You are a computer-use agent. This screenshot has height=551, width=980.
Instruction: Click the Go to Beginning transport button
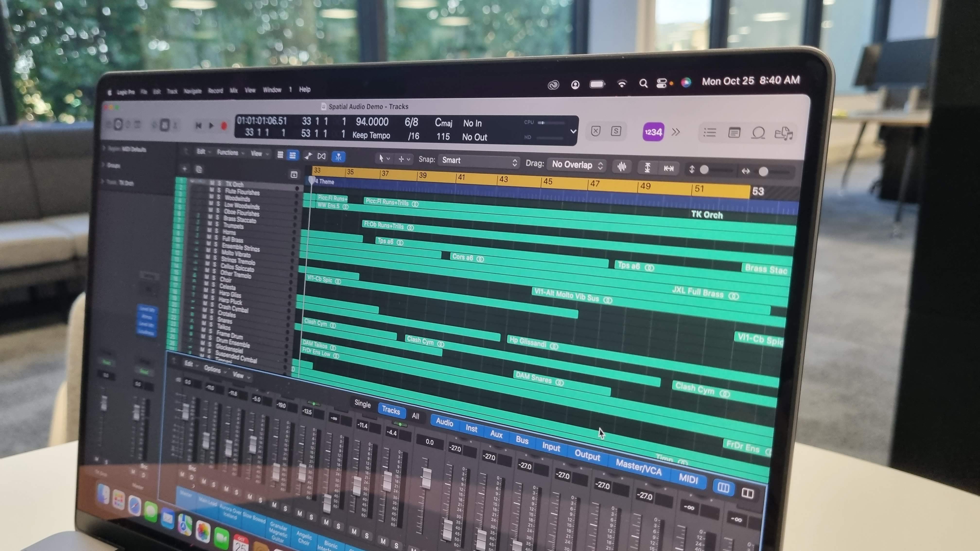(x=198, y=126)
